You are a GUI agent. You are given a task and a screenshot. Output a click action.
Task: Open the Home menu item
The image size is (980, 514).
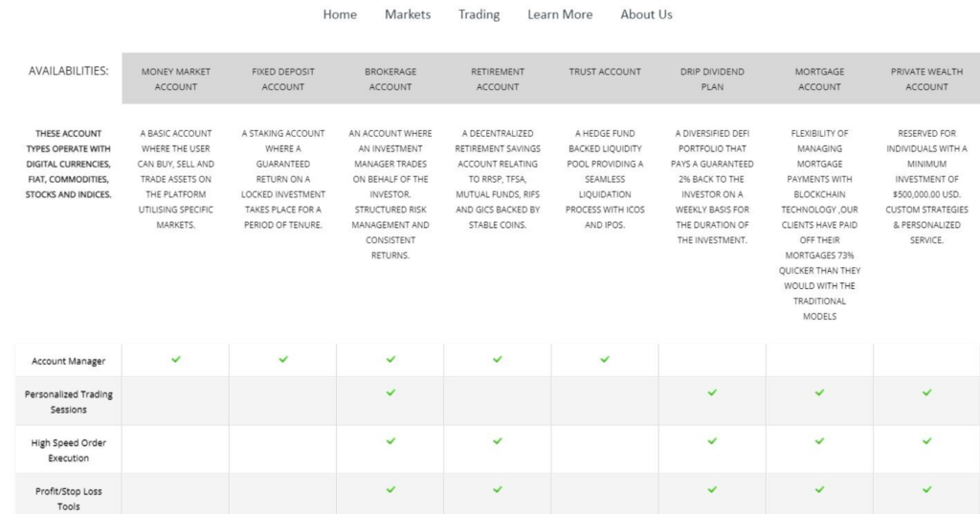pyautogui.click(x=340, y=14)
